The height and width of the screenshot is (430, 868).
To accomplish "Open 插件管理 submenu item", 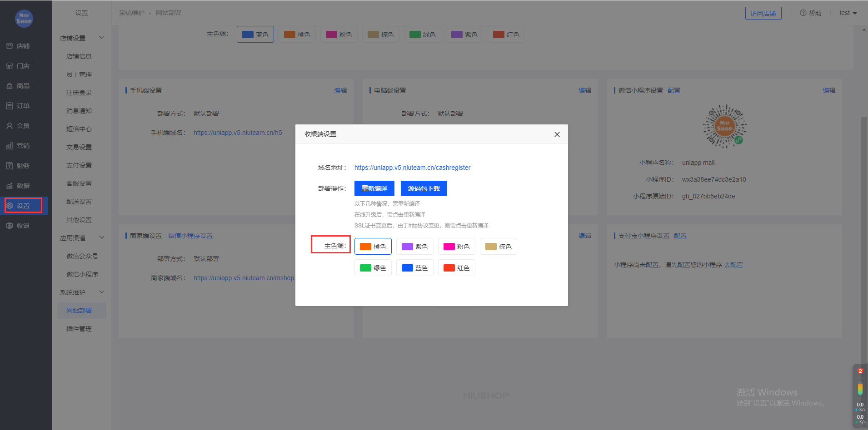I will [x=79, y=329].
